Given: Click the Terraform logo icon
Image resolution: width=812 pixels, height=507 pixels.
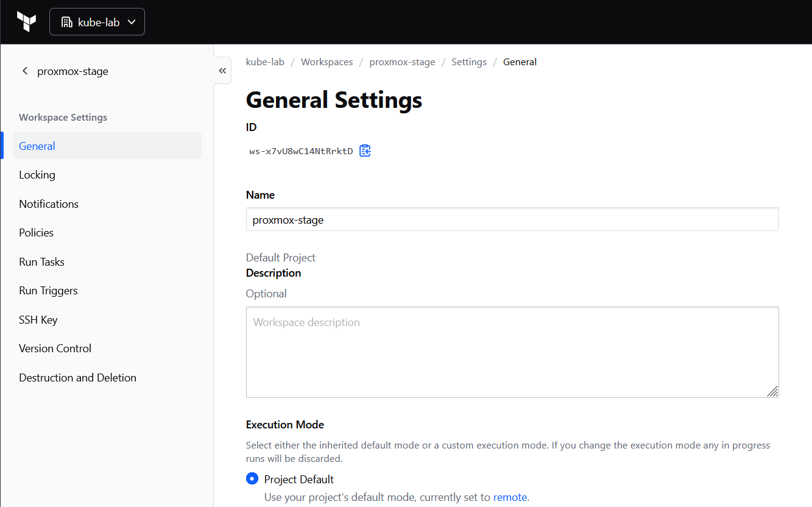Looking at the screenshot, I should (x=26, y=22).
